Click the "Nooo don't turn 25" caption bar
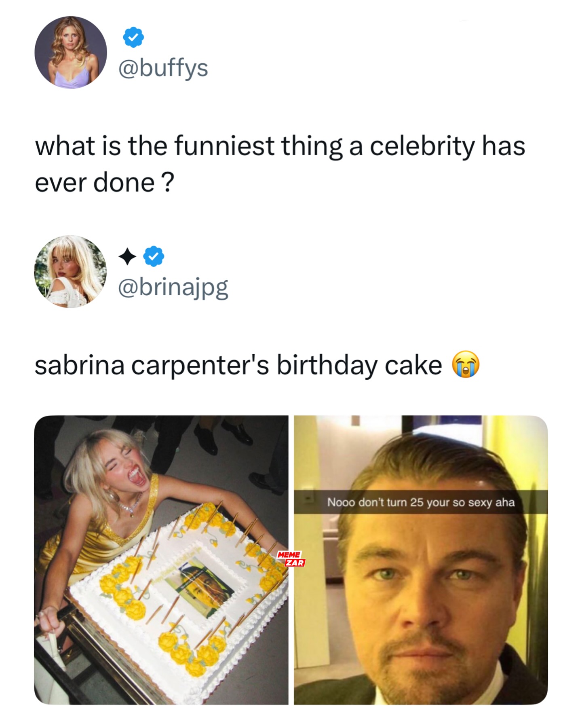582x728 pixels. (x=420, y=502)
